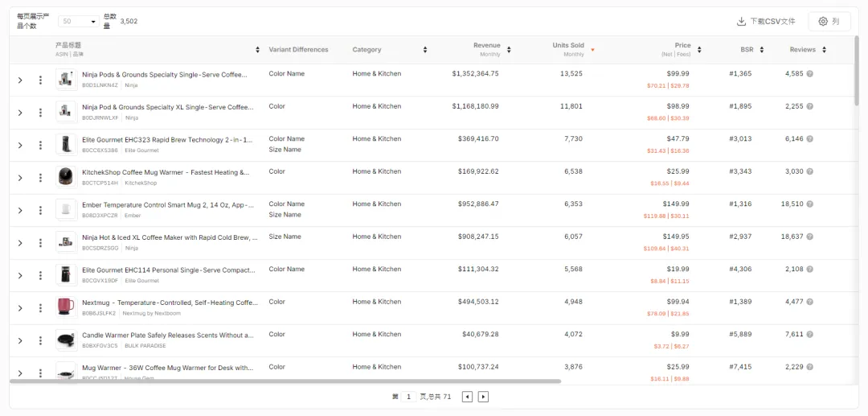The image size is (868, 416).
Task: Open Ninja Hot & Iced XL Coffee Maker title
Action: tap(170, 237)
